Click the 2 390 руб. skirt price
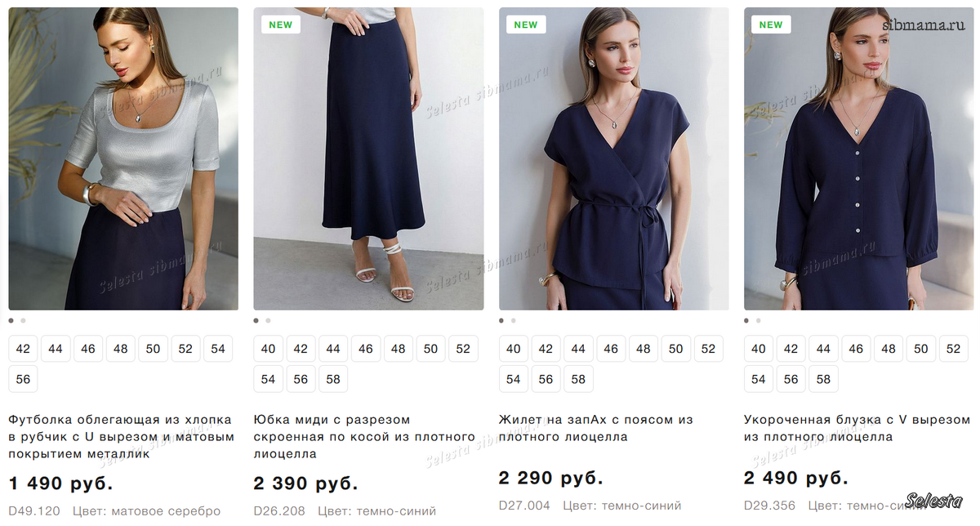This screenshot has height=526, width=980. point(305,484)
